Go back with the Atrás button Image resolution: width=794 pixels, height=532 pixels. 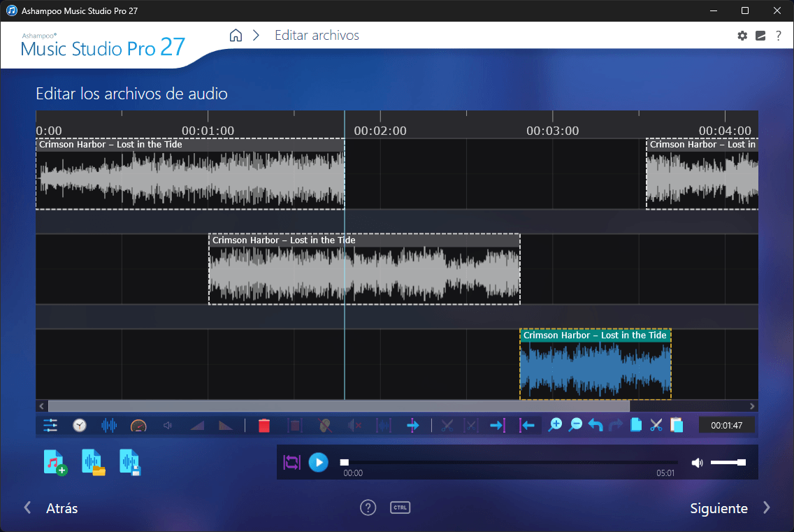[x=51, y=508]
